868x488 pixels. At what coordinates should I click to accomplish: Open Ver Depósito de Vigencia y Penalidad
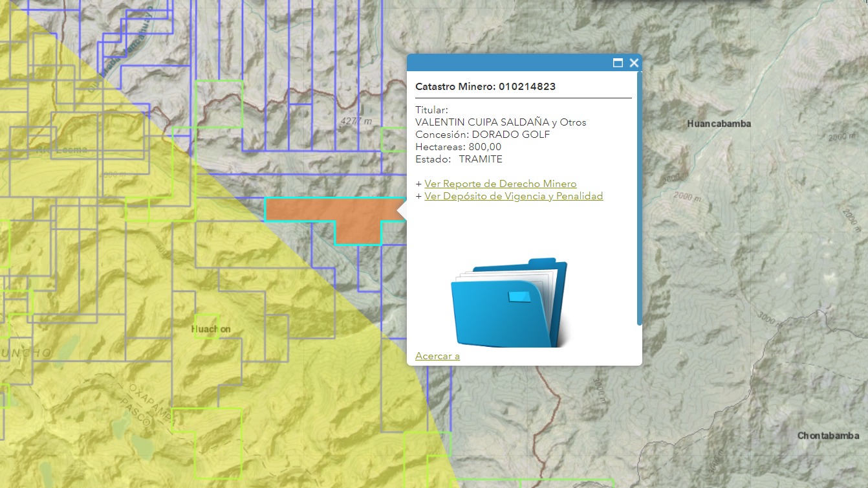[x=514, y=196]
